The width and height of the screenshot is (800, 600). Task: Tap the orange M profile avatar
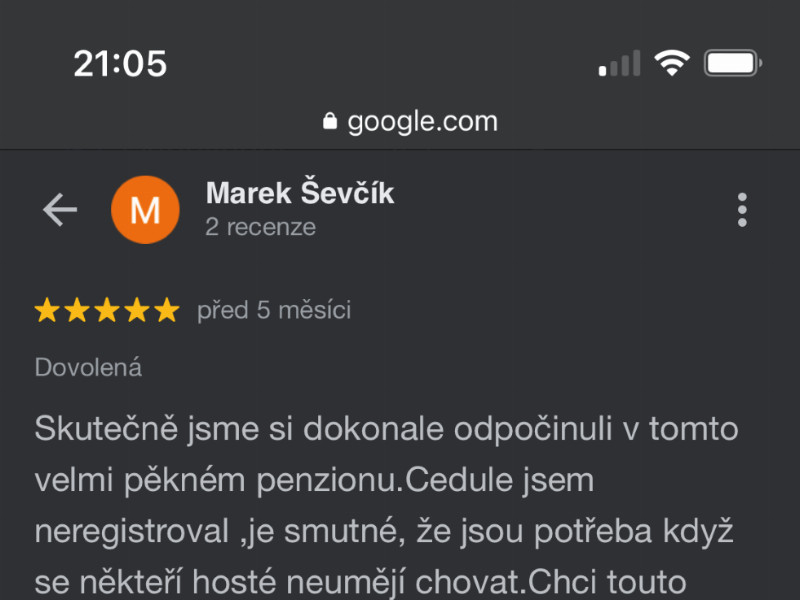pos(145,210)
